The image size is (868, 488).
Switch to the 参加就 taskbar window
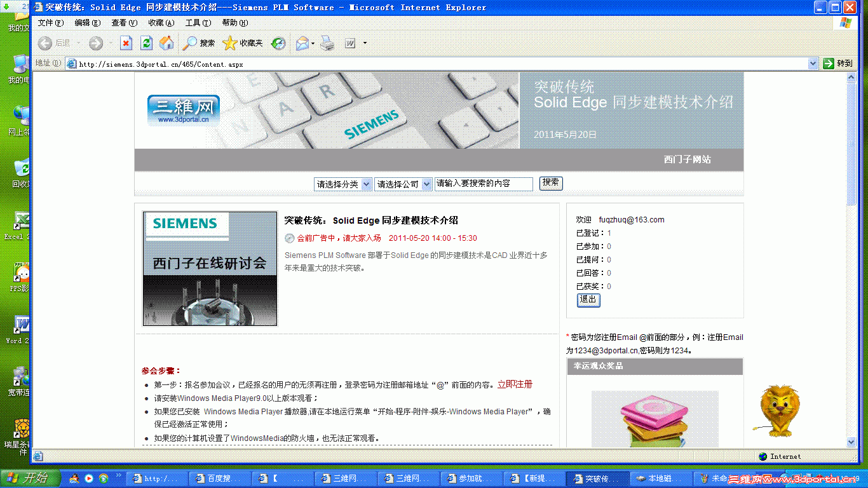pyautogui.click(x=471, y=478)
